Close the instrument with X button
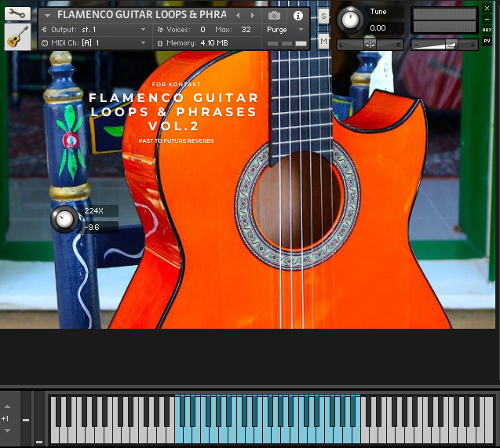 [x=487, y=9]
